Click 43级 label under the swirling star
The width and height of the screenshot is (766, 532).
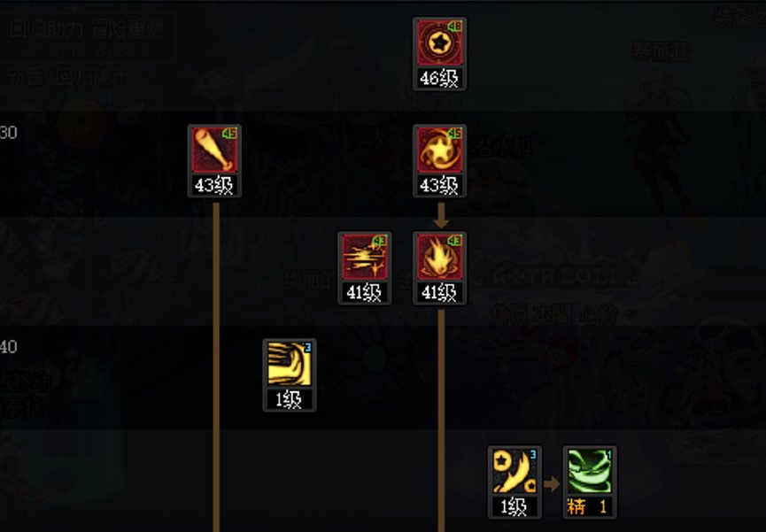[x=439, y=185]
